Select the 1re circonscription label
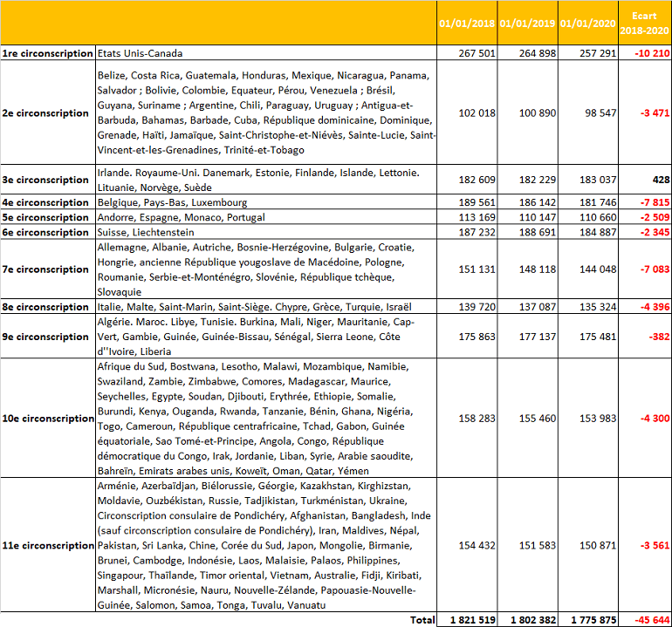Viewport: 672px width, 627px height. pyautogui.click(x=47, y=53)
